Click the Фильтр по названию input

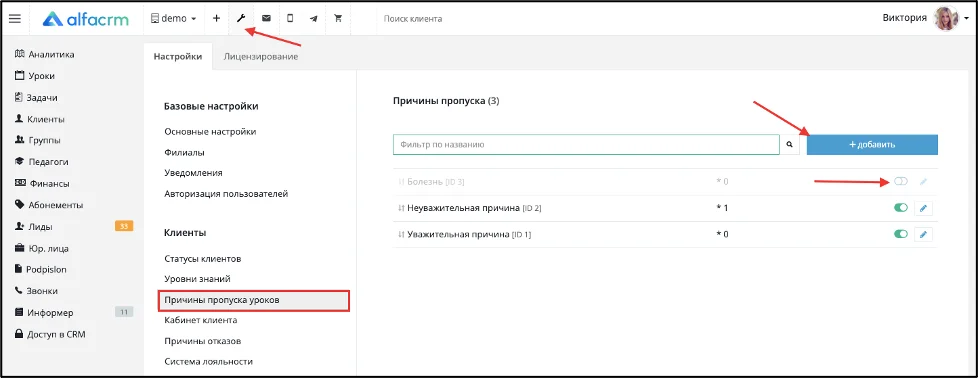586,144
